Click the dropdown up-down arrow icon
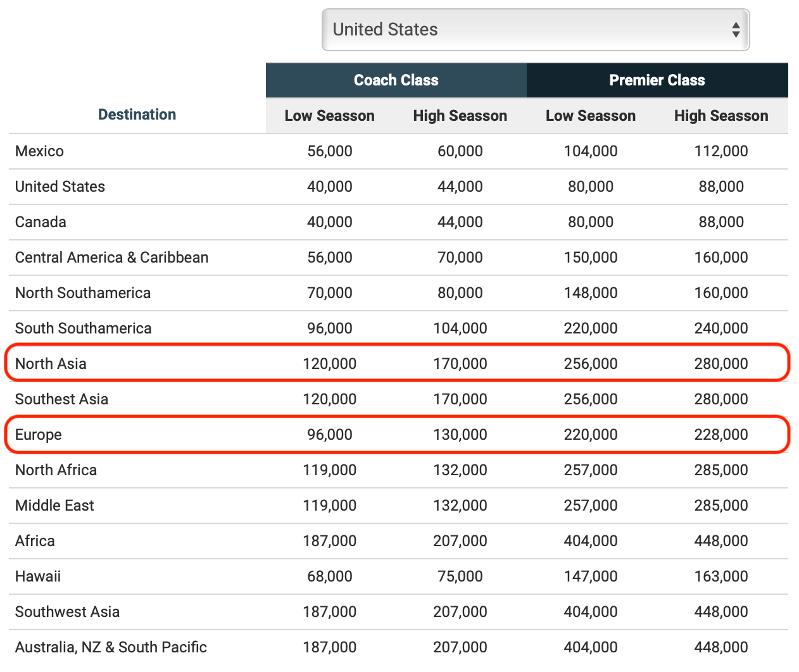This screenshot has height=672, width=799. (736, 30)
